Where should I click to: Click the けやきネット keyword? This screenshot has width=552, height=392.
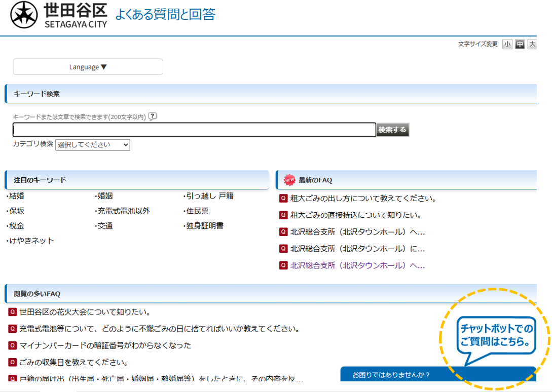coord(31,241)
